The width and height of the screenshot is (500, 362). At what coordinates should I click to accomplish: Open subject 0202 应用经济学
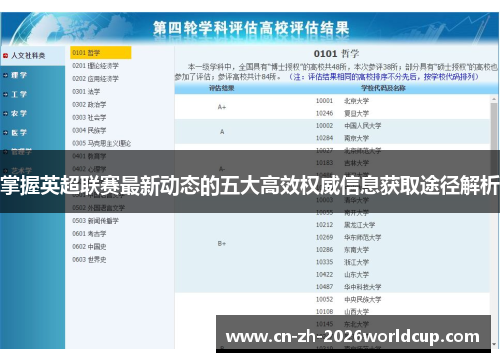[95, 79]
